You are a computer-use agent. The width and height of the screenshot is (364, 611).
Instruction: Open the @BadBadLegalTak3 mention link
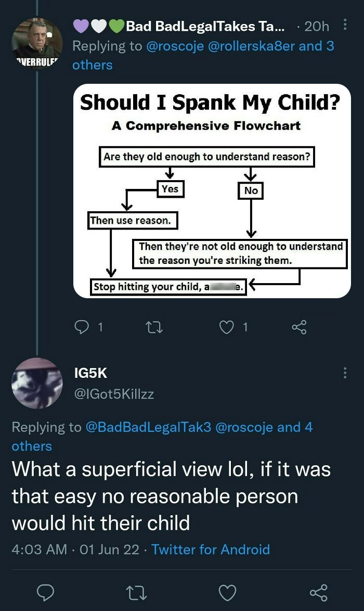[149, 427]
